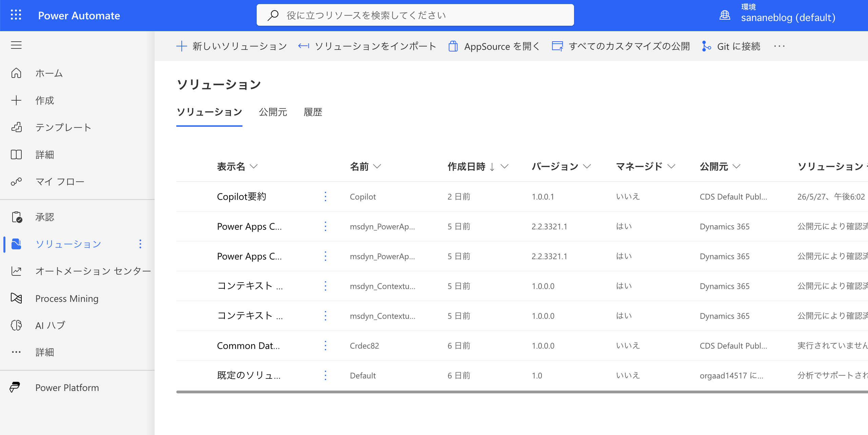Click the Git branch icon
868x435 pixels.
pyautogui.click(x=706, y=46)
